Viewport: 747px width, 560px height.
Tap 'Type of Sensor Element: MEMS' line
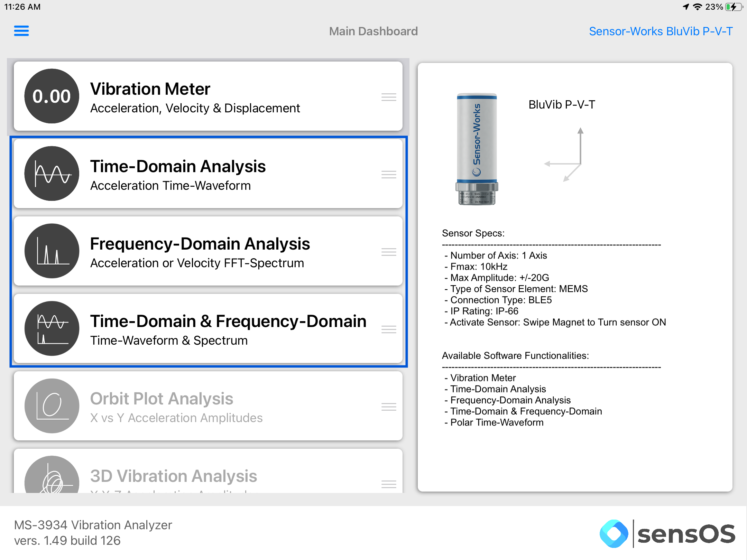click(516, 289)
